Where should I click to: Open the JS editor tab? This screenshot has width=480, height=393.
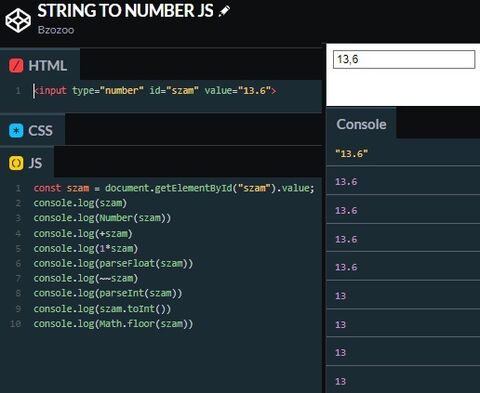pyautogui.click(x=27, y=163)
